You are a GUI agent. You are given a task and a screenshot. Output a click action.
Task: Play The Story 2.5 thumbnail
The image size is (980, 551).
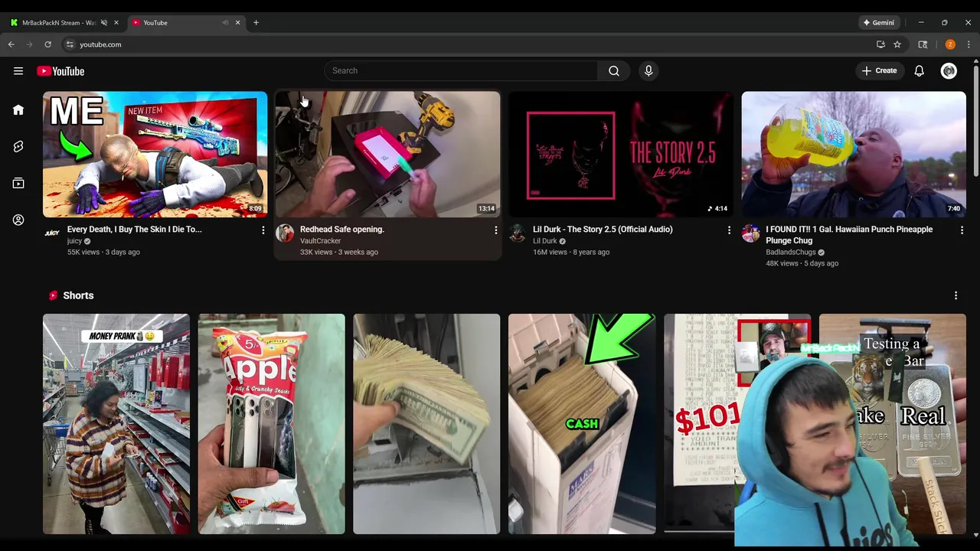(x=621, y=155)
